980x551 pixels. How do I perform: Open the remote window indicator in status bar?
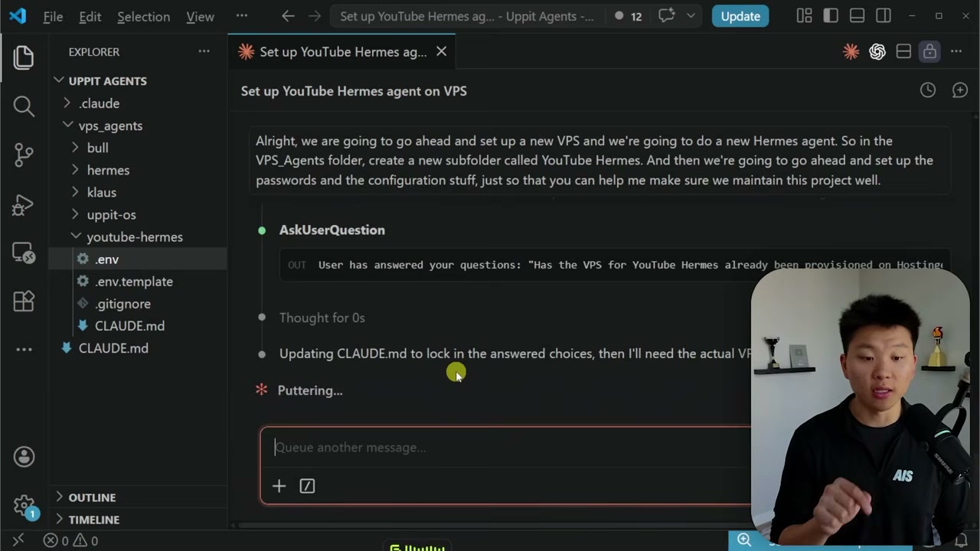[x=18, y=540]
